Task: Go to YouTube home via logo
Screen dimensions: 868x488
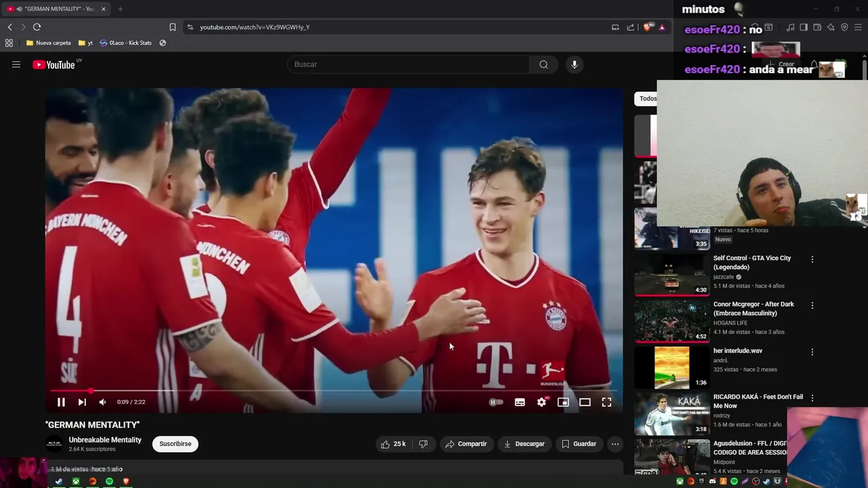Action: tap(54, 64)
